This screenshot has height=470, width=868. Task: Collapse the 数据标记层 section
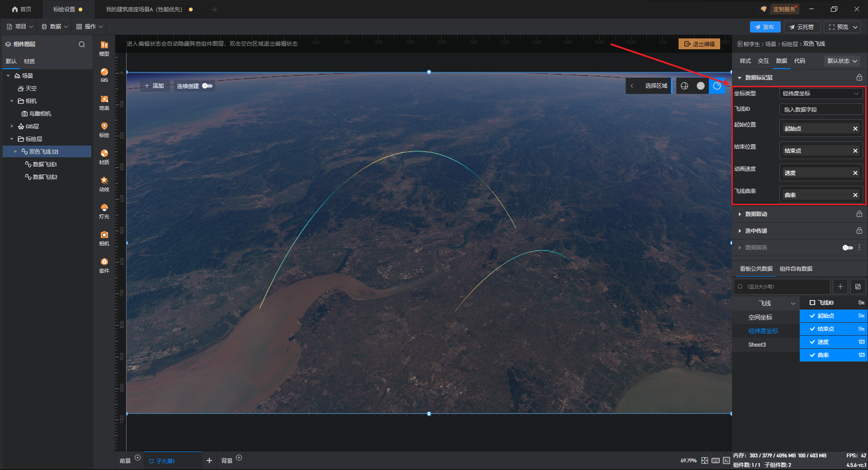pos(740,78)
